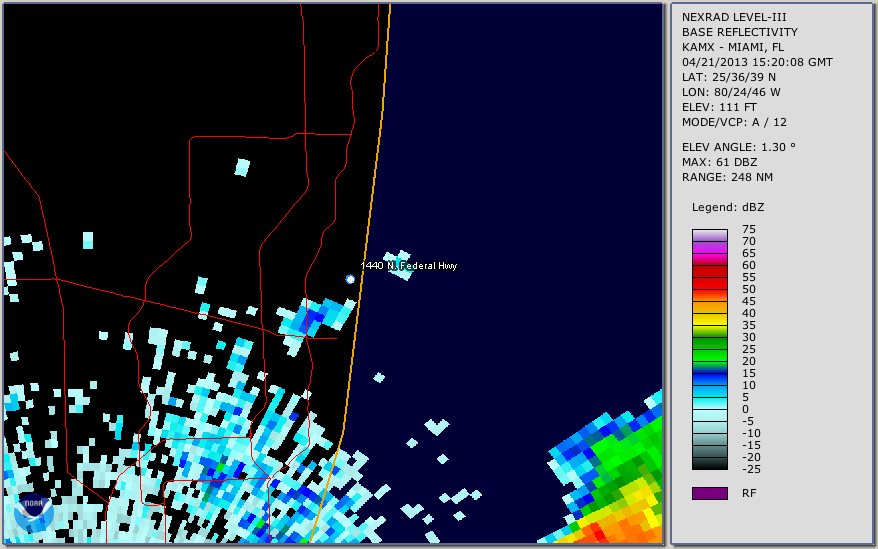Click the LAT: 25/36/39 N line
This screenshot has height=549, width=878.
729,77
